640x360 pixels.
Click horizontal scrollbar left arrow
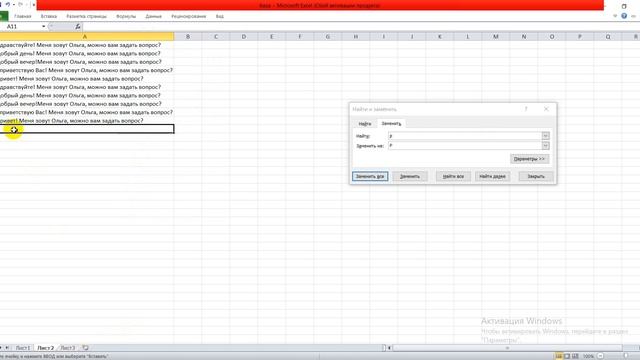tap(389, 348)
